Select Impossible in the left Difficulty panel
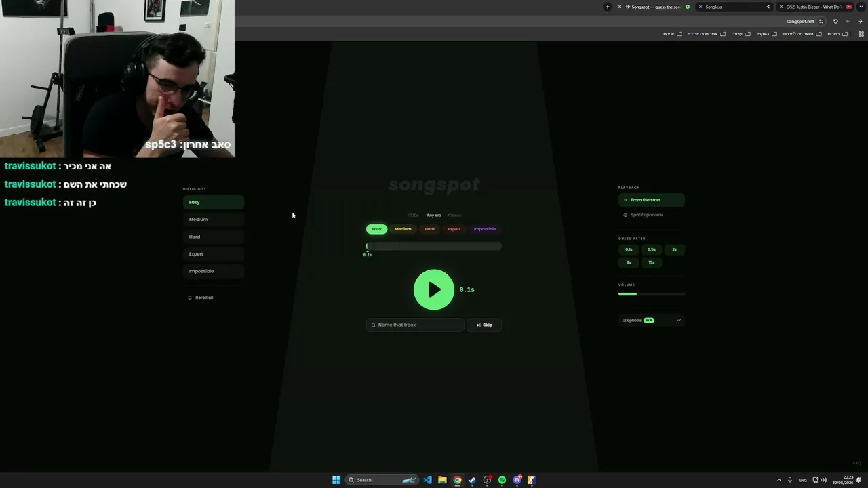The image size is (868, 488). (x=214, y=271)
